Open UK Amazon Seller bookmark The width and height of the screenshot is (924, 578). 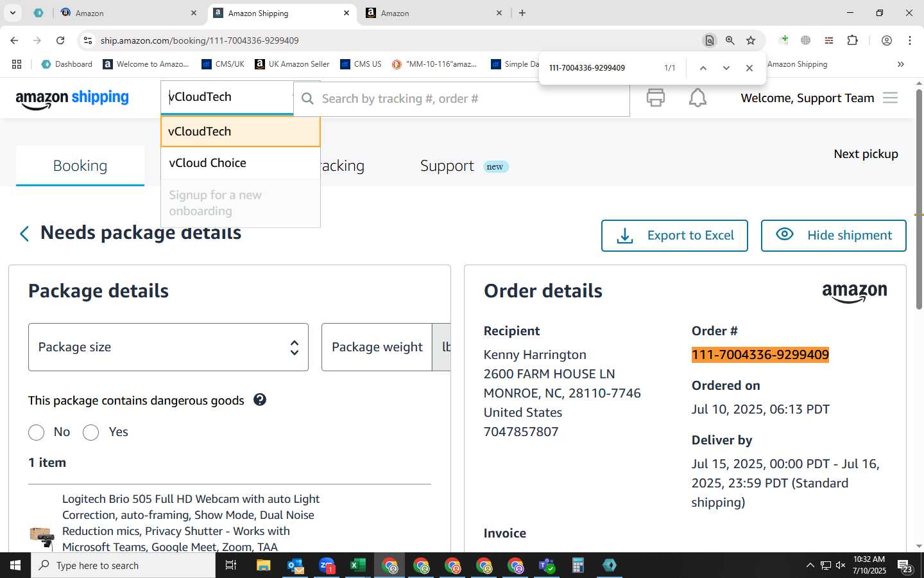pyautogui.click(x=292, y=64)
